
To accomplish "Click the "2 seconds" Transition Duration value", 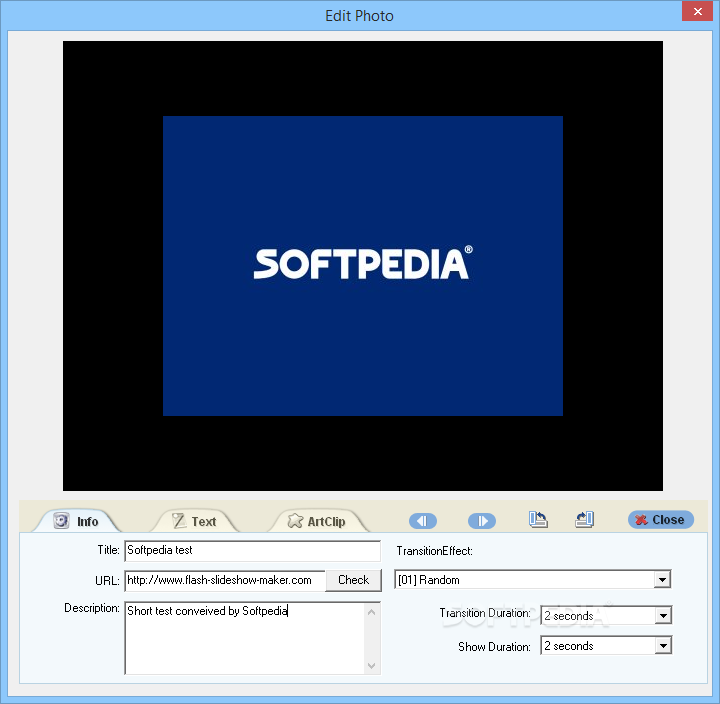I will [x=568, y=616].
